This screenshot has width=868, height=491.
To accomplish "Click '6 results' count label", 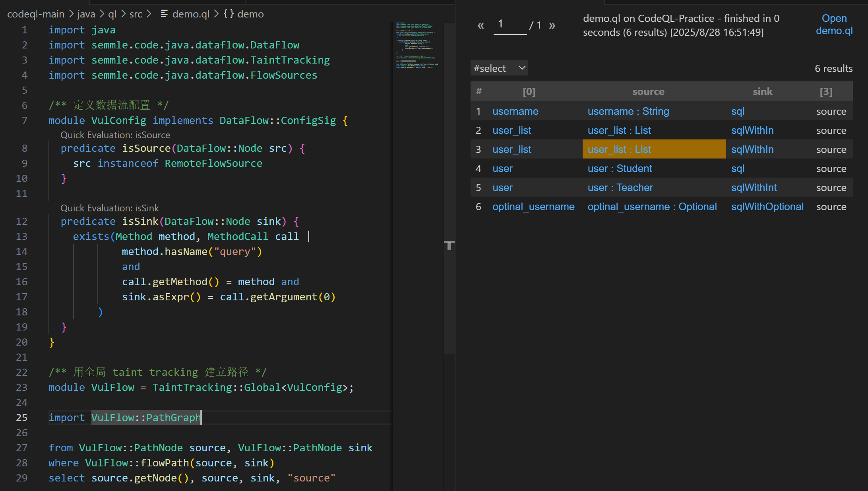I will pos(833,68).
